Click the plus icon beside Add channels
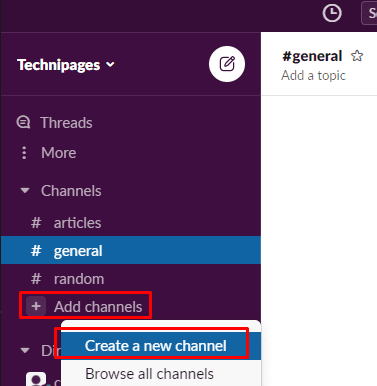Viewport: 377px width, 386px height. pos(36,306)
